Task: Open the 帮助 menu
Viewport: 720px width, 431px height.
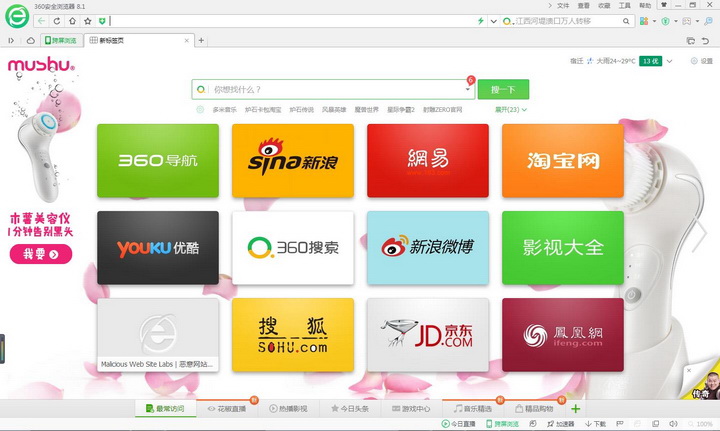Action: (645, 6)
